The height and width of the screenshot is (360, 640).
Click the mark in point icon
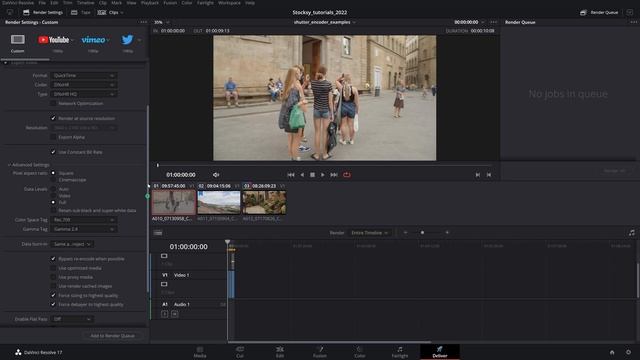coord(478,175)
